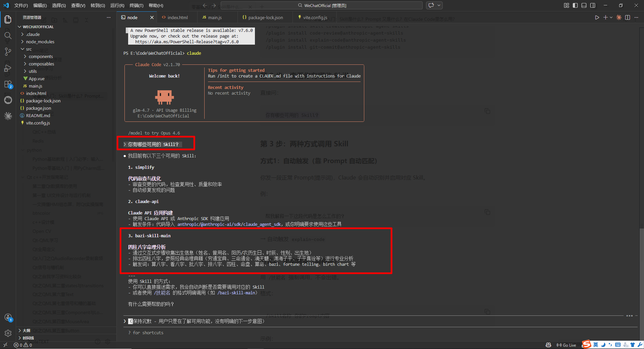Open the Run and Debug view
This screenshot has height=349, width=644.
click(x=8, y=68)
